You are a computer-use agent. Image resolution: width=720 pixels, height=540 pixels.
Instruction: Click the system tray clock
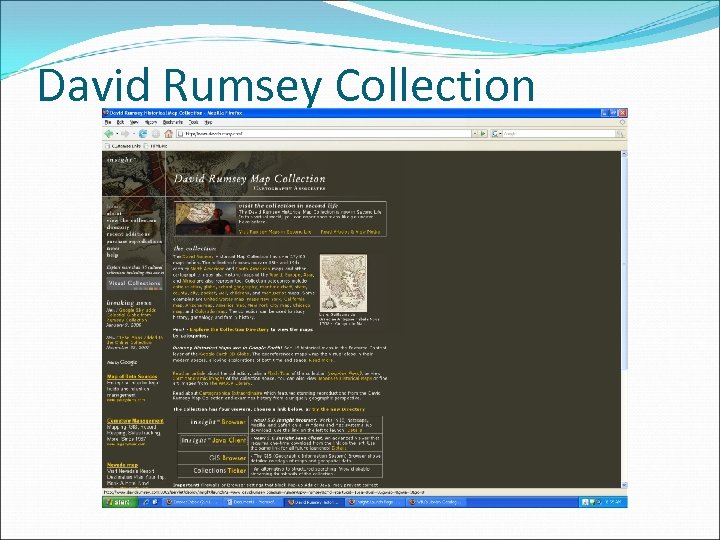[x=614, y=502]
